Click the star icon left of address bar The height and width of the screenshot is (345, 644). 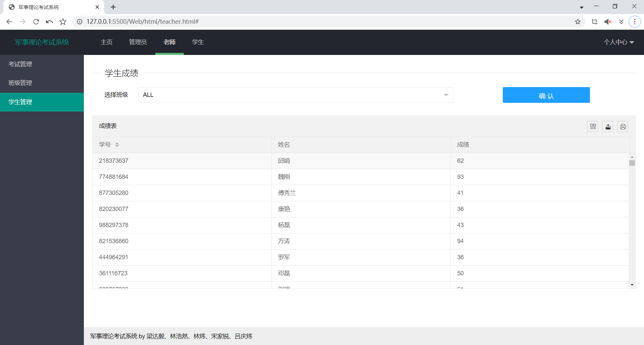63,22
